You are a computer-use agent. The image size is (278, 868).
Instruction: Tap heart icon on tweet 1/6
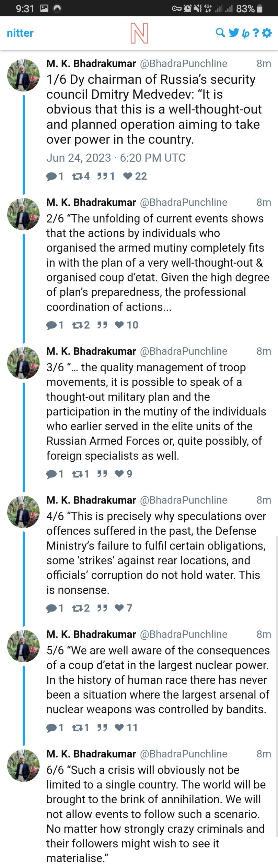pyautogui.click(x=128, y=176)
